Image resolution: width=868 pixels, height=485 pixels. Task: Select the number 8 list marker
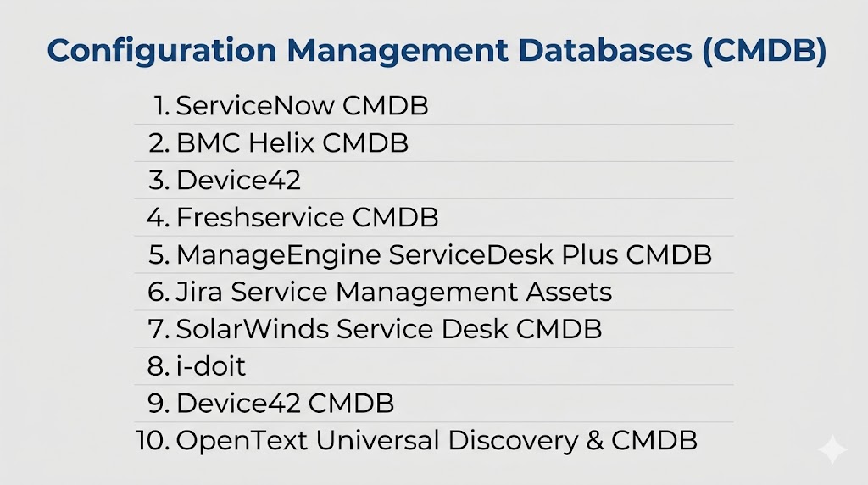pos(159,366)
